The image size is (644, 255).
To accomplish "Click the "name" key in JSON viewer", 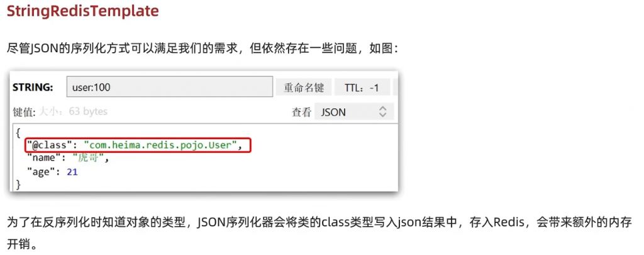I will pos(45,158).
